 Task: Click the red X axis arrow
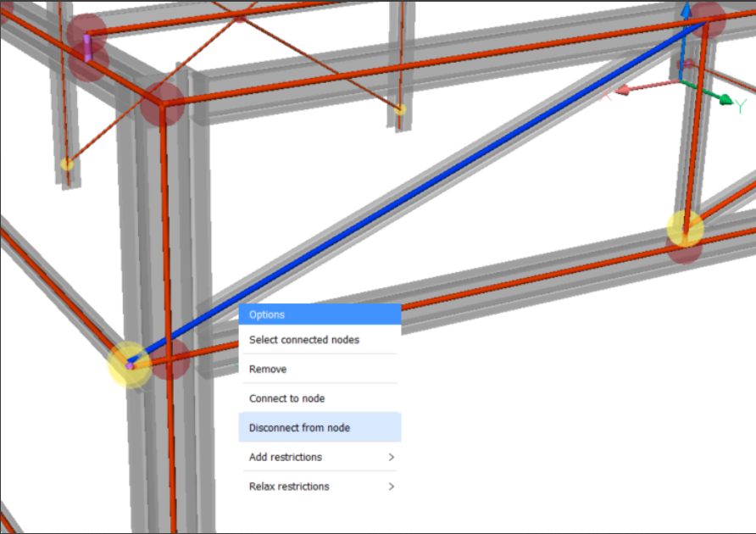[648, 86]
